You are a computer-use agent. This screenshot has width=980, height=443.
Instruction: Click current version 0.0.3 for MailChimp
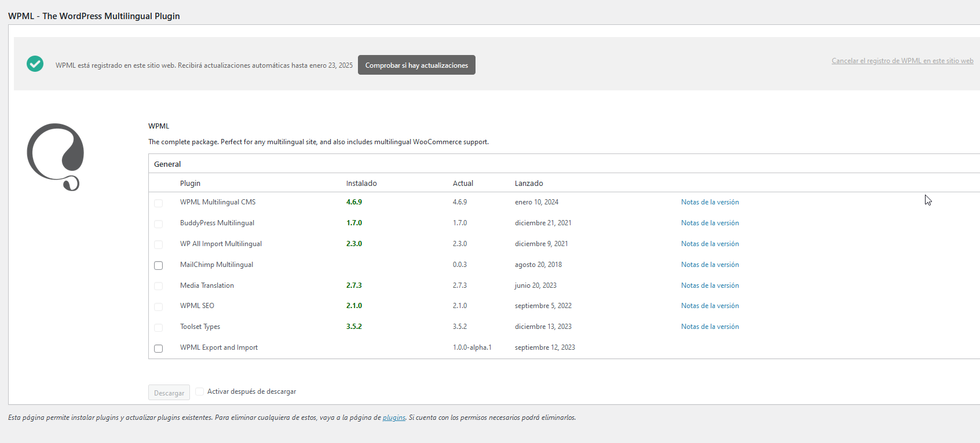(x=460, y=265)
